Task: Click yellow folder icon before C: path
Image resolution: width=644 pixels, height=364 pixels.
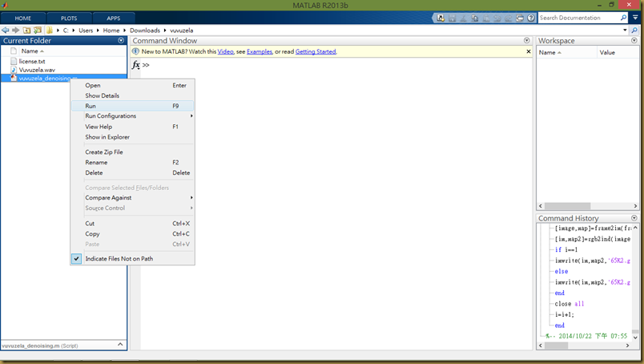Action: (x=50, y=30)
